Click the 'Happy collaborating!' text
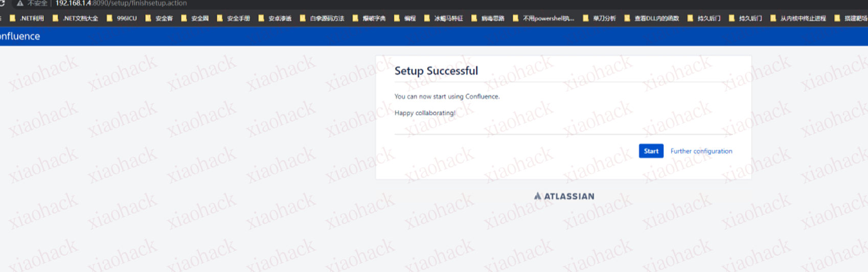The image size is (868, 272). click(425, 113)
